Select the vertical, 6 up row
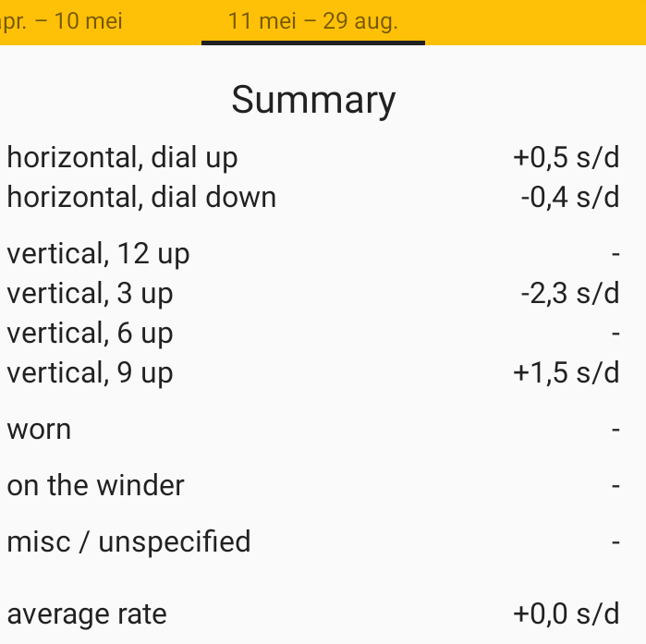Image resolution: width=646 pixels, height=644 pixels. pyautogui.click(x=90, y=334)
